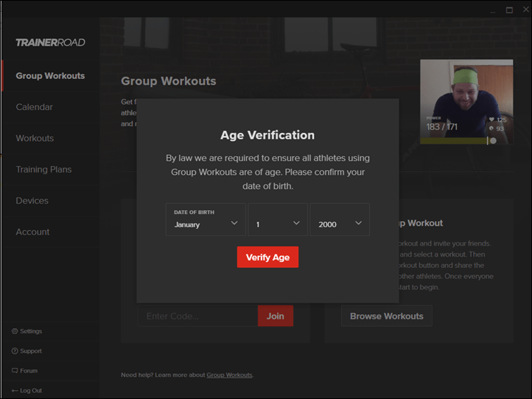Image resolution: width=532 pixels, height=399 pixels.
Task: Log out via the arrow icon
Action: (x=15, y=390)
